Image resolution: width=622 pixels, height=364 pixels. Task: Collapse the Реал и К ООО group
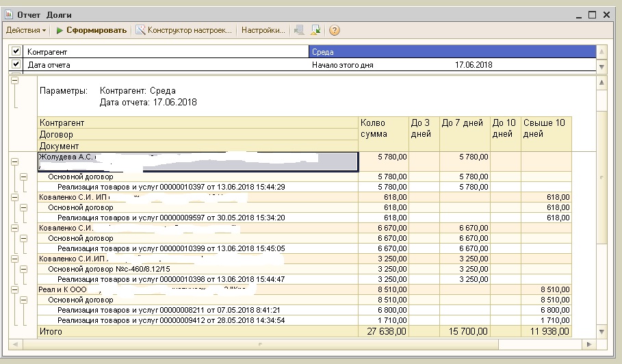(x=14, y=290)
